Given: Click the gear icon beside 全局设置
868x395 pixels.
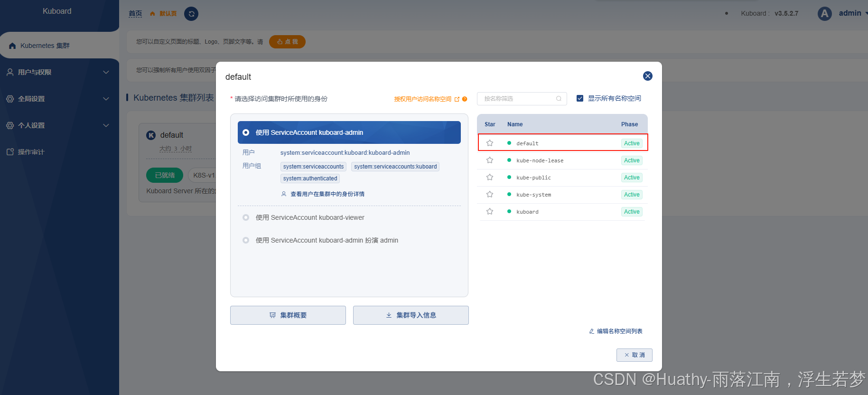Looking at the screenshot, I should 10,99.
